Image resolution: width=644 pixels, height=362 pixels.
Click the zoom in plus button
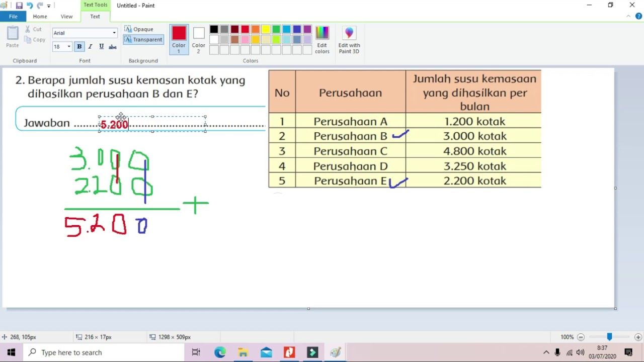coord(638,337)
